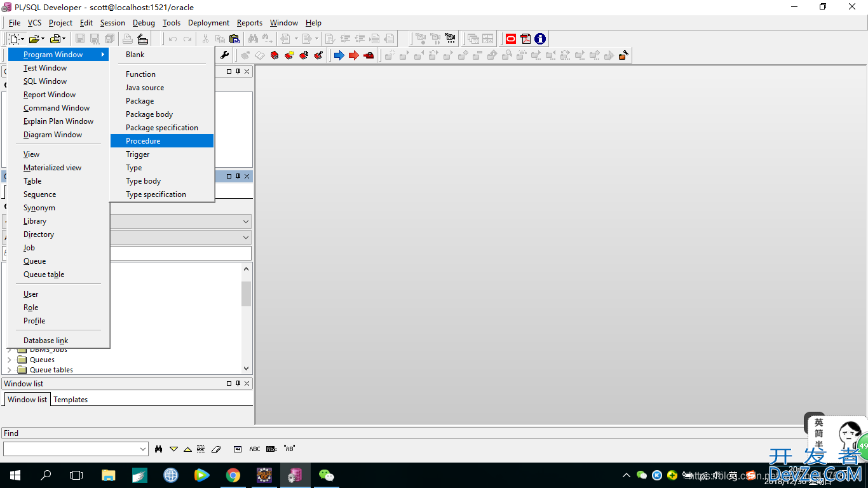Toggle the ABC case sensitive option

click(255, 449)
